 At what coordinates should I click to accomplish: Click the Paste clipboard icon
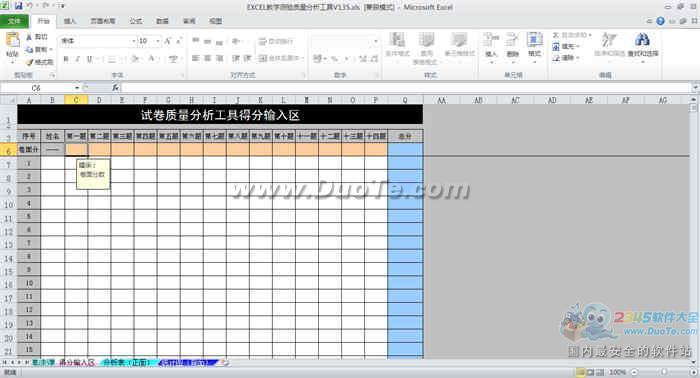point(12,41)
